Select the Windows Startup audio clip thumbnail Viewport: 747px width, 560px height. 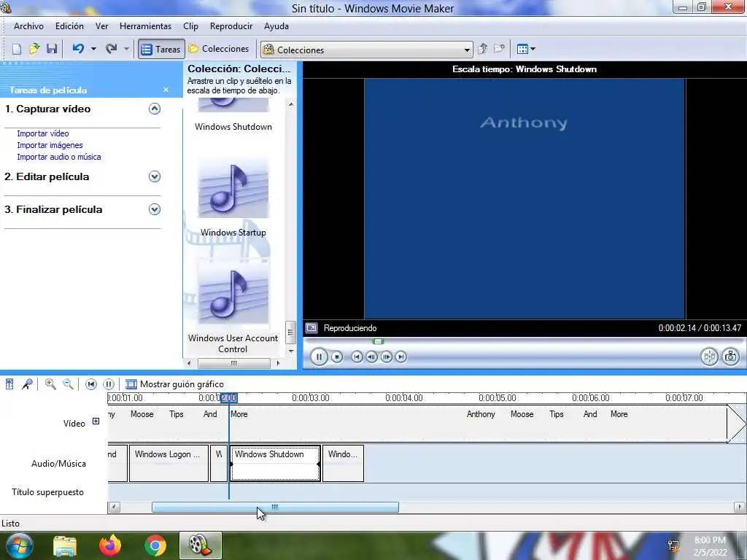pos(233,188)
